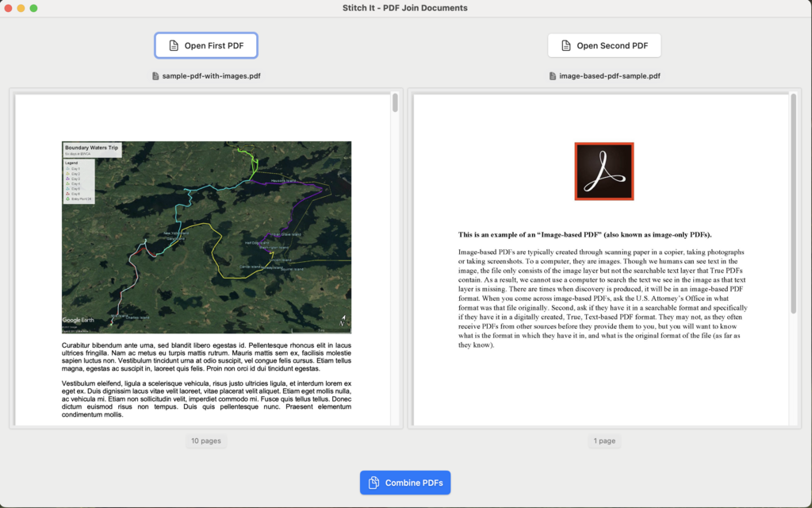The height and width of the screenshot is (508, 812).
Task: Click the "Stitch It - PDF Join Documents" title
Action: (x=405, y=8)
